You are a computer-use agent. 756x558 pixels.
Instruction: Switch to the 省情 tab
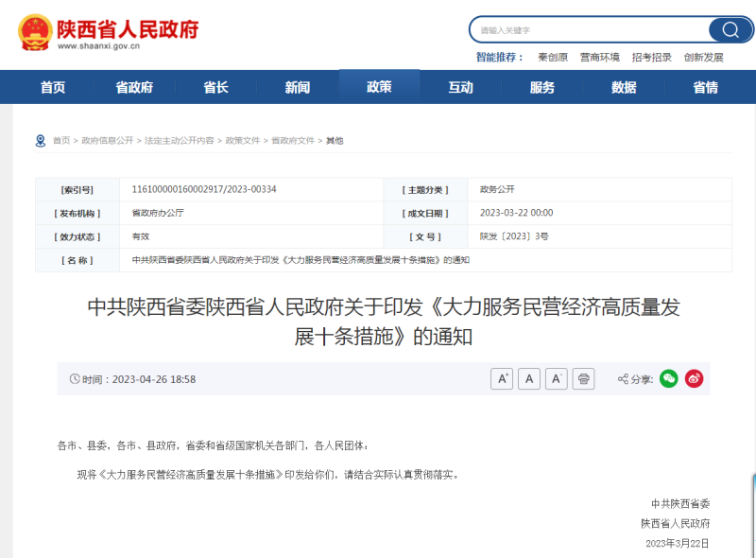pos(705,87)
